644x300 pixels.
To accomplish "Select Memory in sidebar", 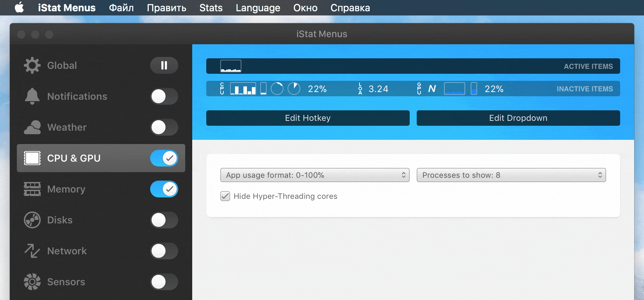I will [x=101, y=189].
